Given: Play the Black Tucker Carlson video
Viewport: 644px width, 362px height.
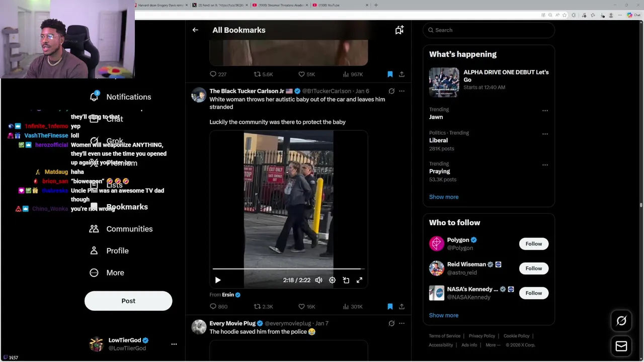Looking at the screenshot, I should click(218, 280).
